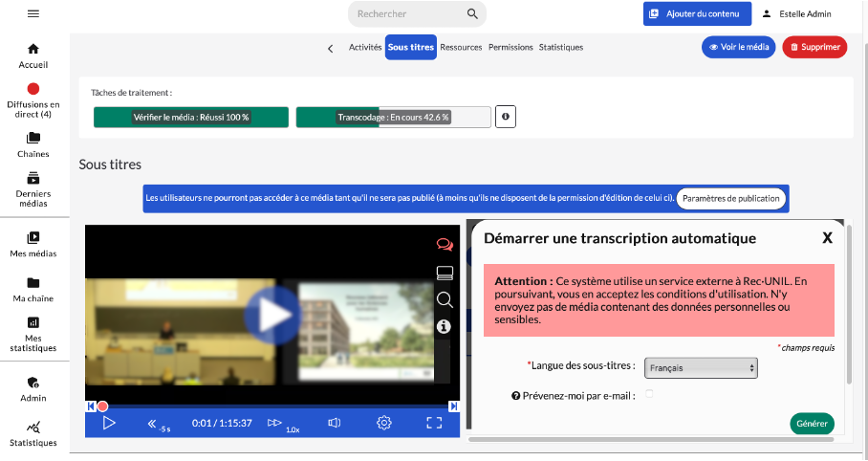The image size is (868, 461).
Task: Click the search magnifier icon
Action: pyautogui.click(x=472, y=14)
